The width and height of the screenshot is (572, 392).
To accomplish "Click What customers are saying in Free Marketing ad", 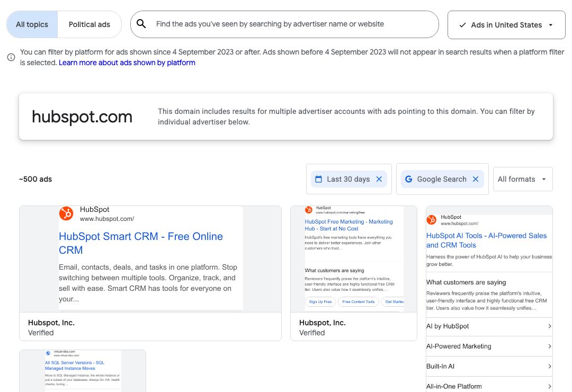I will 335,271.
